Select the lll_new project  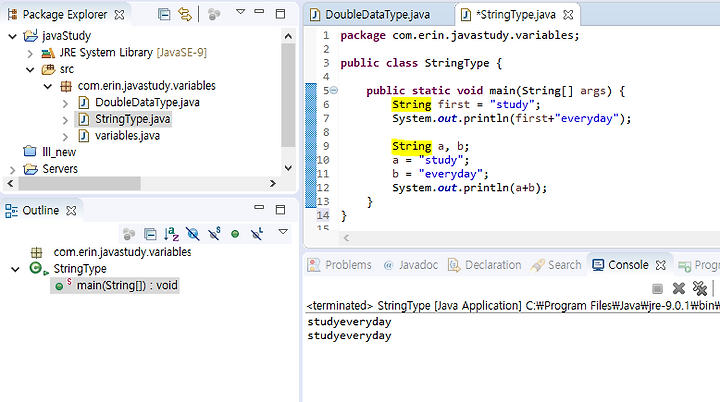(59, 152)
